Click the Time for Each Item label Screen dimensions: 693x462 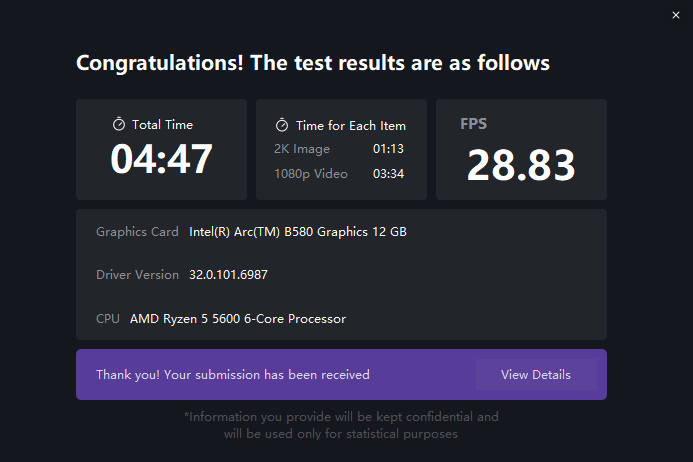click(x=351, y=126)
